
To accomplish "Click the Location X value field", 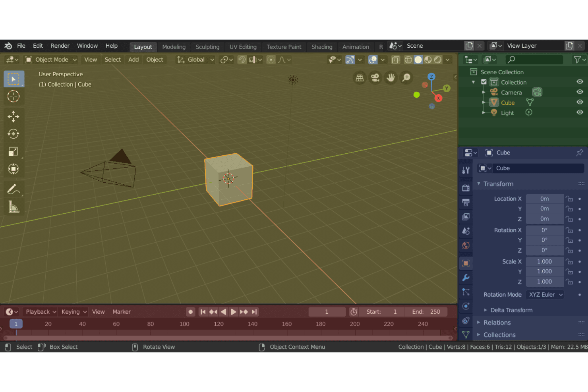I will 545,199.
